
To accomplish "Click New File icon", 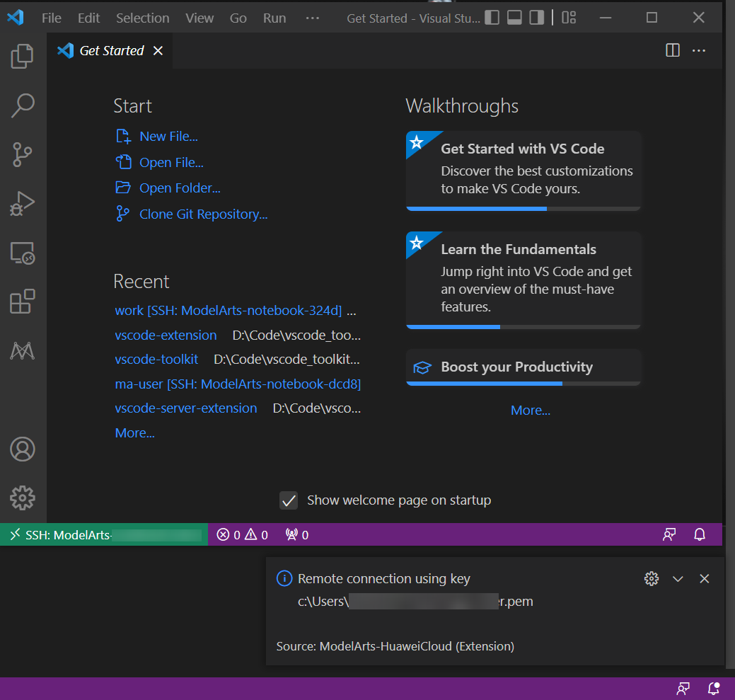I will pyautogui.click(x=123, y=137).
